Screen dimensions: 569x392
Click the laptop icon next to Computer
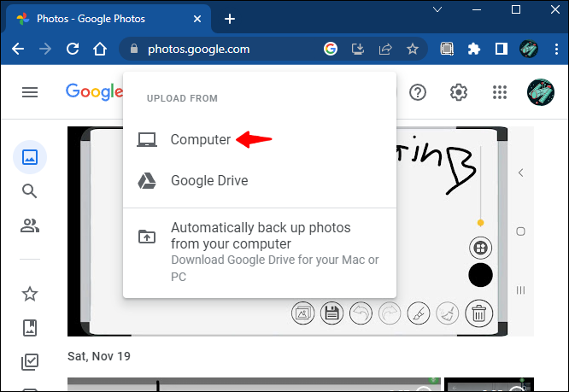pyautogui.click(x=147, y=139)
